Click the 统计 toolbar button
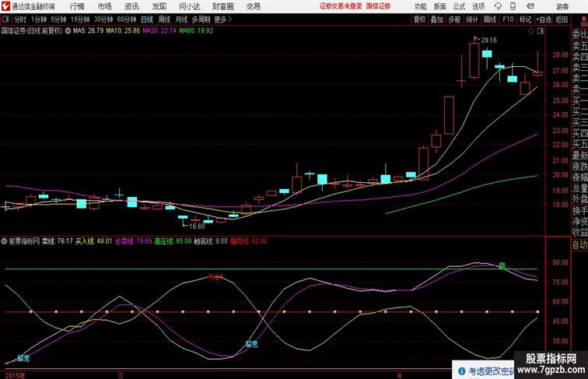 click(x=472, y=19)
